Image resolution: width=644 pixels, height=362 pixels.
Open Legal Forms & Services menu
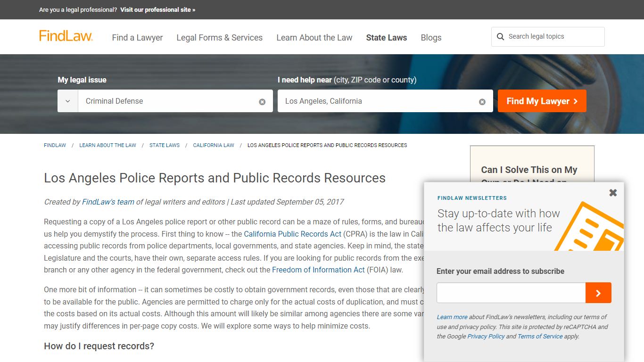[x=219, y=38]
